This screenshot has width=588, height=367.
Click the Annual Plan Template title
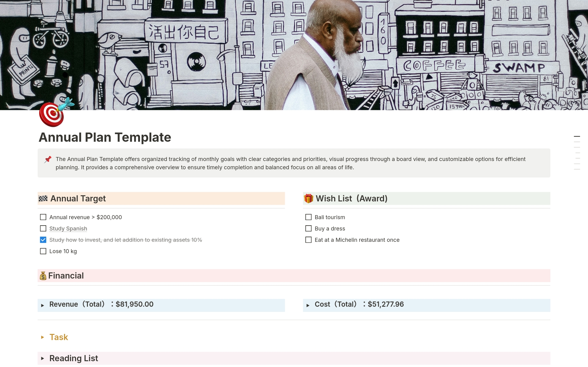pyautogui.click(x=105, y=137)
